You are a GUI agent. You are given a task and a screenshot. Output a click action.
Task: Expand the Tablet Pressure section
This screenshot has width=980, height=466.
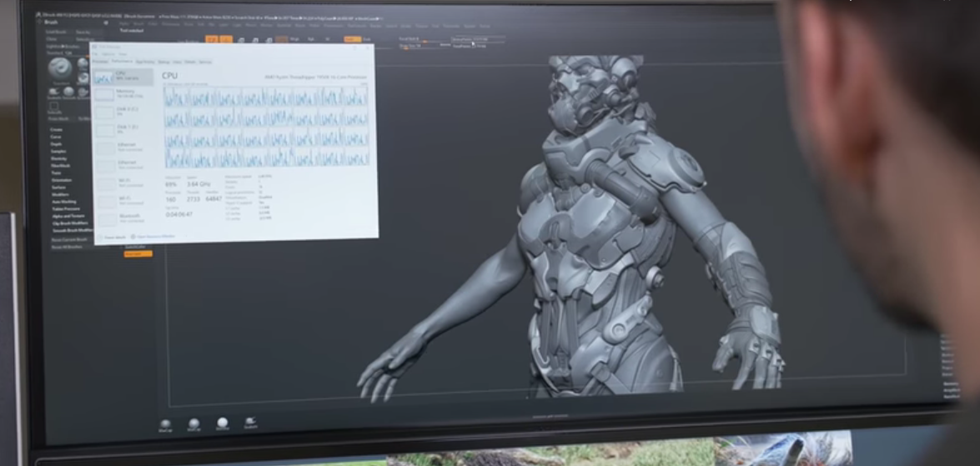pyautogui.click(x=66, y=208)
